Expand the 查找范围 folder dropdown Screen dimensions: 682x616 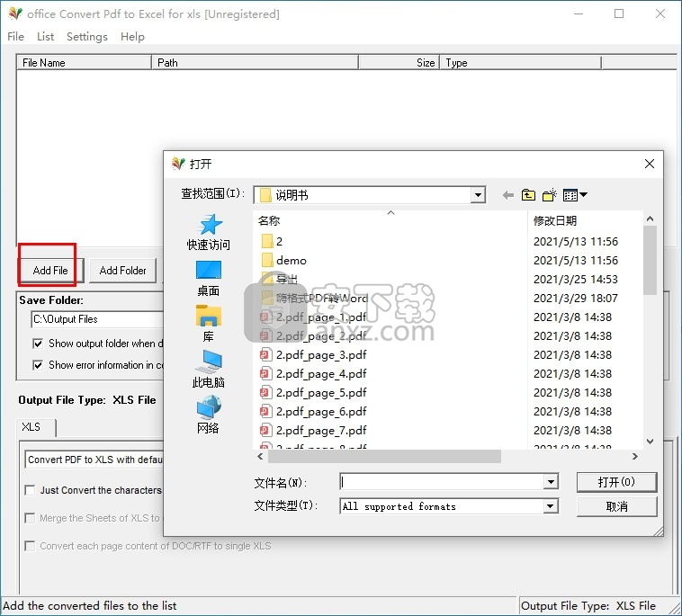point(478,195)
